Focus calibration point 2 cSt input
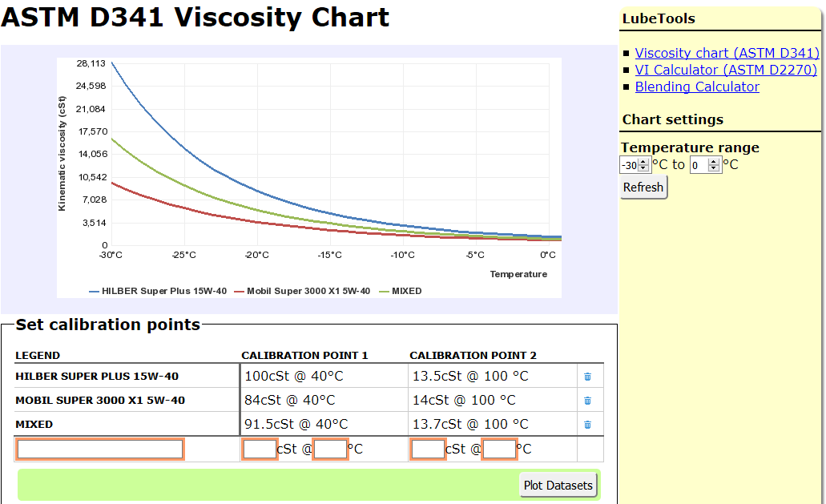The image size is (826, 504). [x=428, y=450]
